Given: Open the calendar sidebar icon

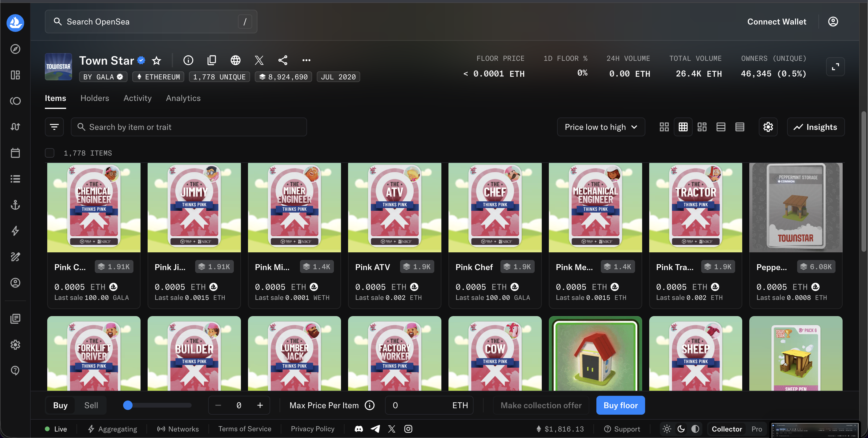Looking at the screenshot, I should 15,153.
